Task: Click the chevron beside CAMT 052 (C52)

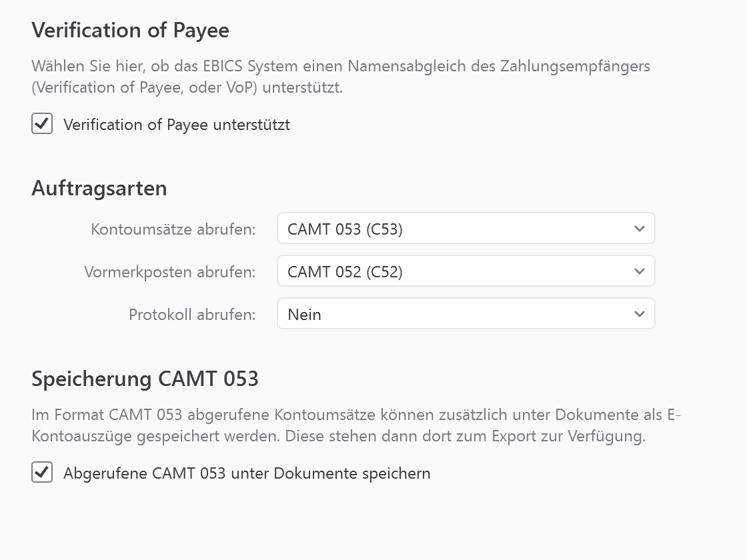Action: (639, 271)
